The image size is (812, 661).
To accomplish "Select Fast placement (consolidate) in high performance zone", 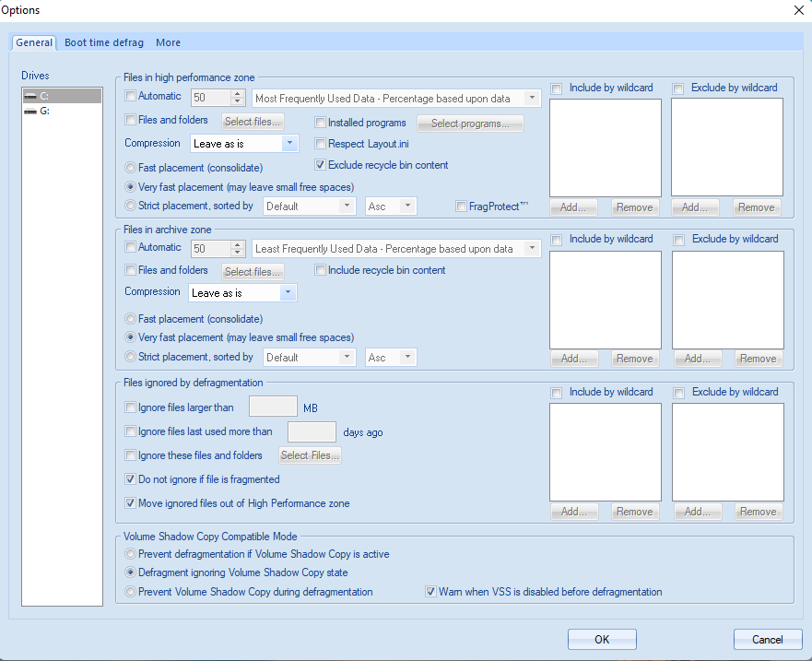I will pyautogui.click(x=130, y=168).
